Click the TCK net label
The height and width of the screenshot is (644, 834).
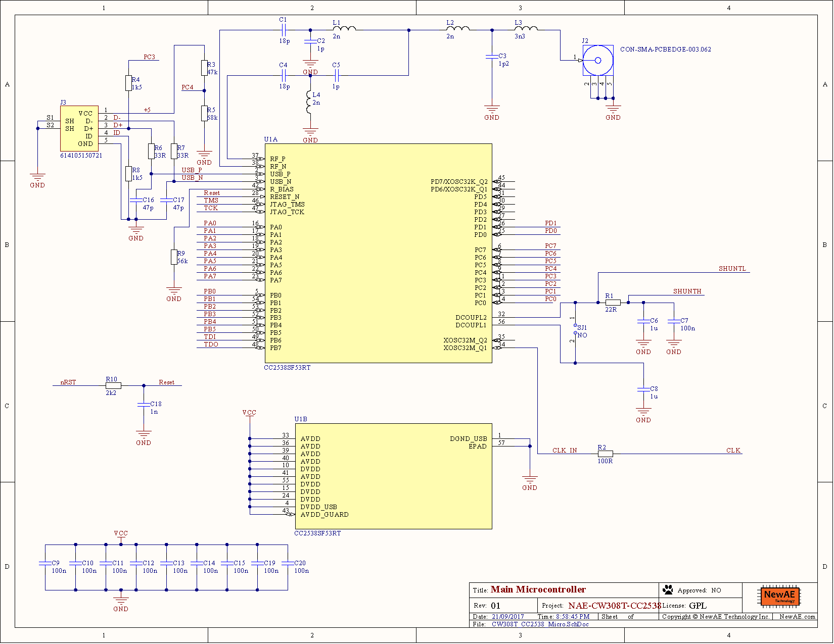[211, 208]
